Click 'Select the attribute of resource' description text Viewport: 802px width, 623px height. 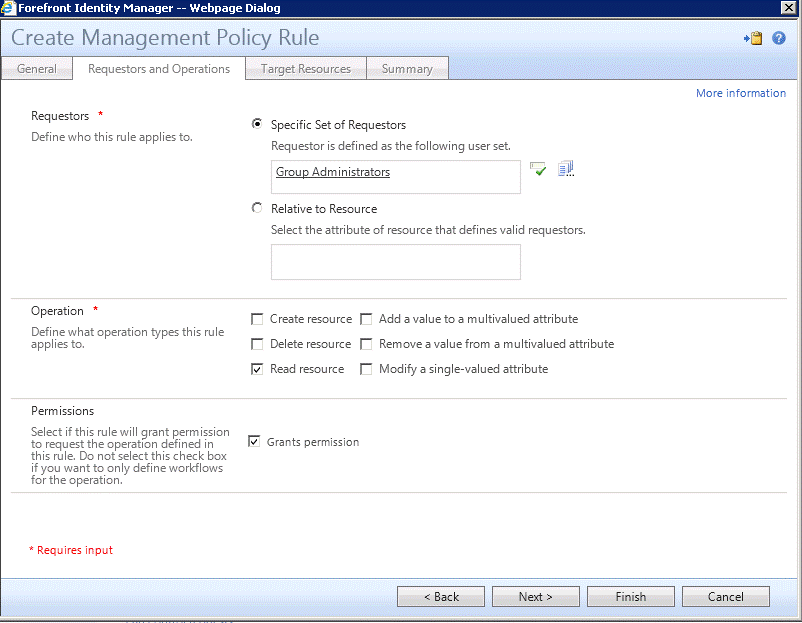coord(428,230)
